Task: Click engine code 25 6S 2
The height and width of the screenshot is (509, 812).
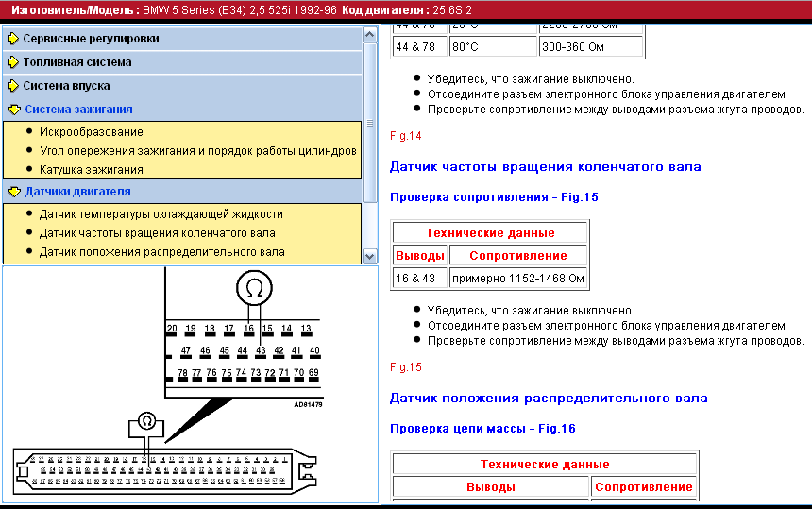Action: tap(451, 10)
